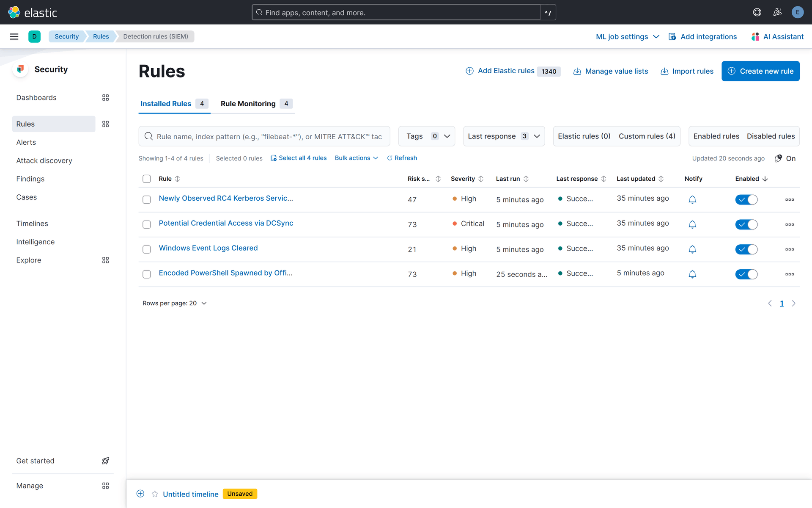Go to next page arrow
Screen dimensions: 812x508
[794, 303]
